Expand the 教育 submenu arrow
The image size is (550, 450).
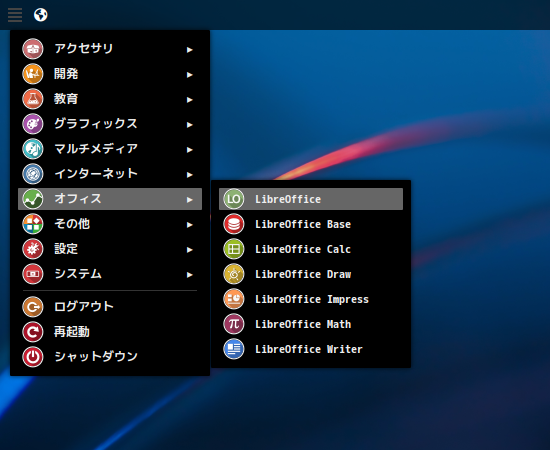[190, 100]
